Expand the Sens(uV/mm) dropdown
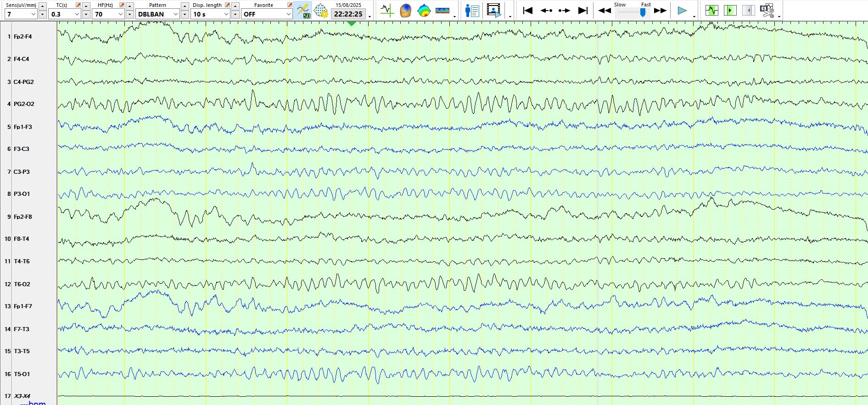 coord(33,14)
